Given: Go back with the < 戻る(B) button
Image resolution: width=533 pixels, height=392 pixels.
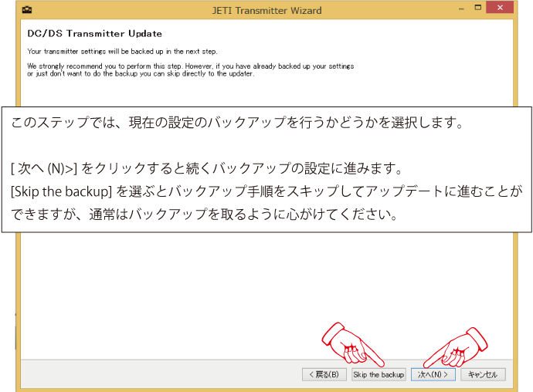Looking at the screenshot, I should [324, 374].
